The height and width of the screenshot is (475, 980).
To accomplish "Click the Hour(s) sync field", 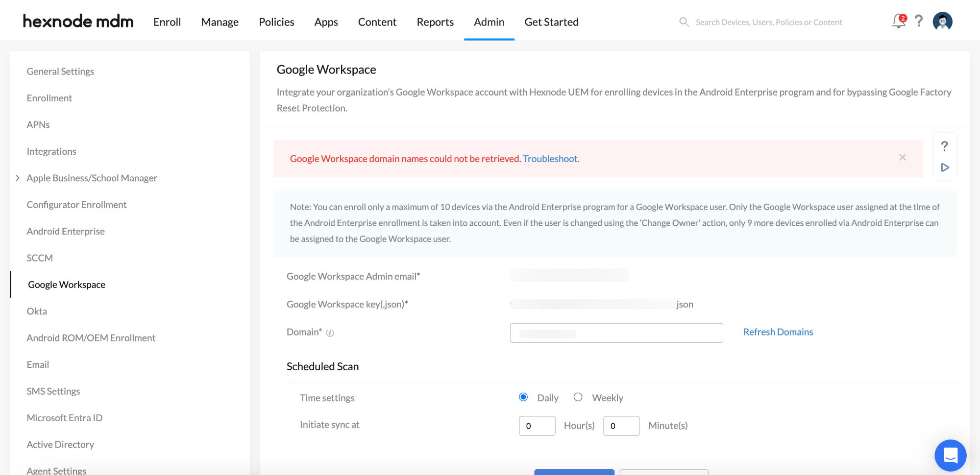I will pyautogui.click(x=537, y=426).
